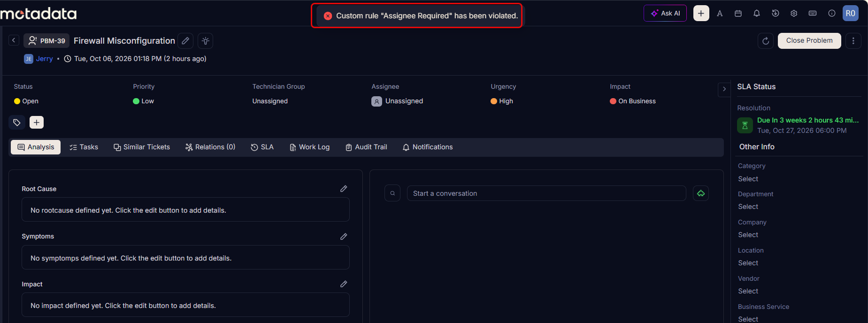Open the calendar icon in header

(x=738, y=14)
